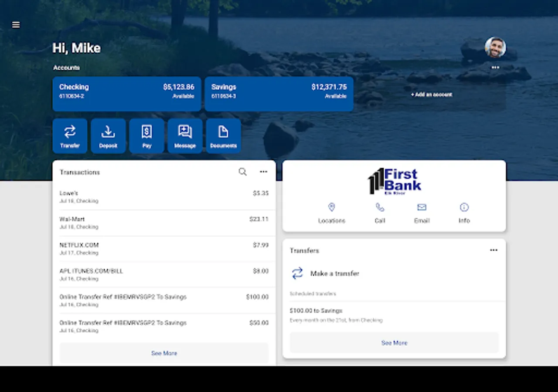Image resolution: width=558 pixels, height=392 pixels.
Task: Tap the Deposit quick action icon
Action: tap(108, 136)
